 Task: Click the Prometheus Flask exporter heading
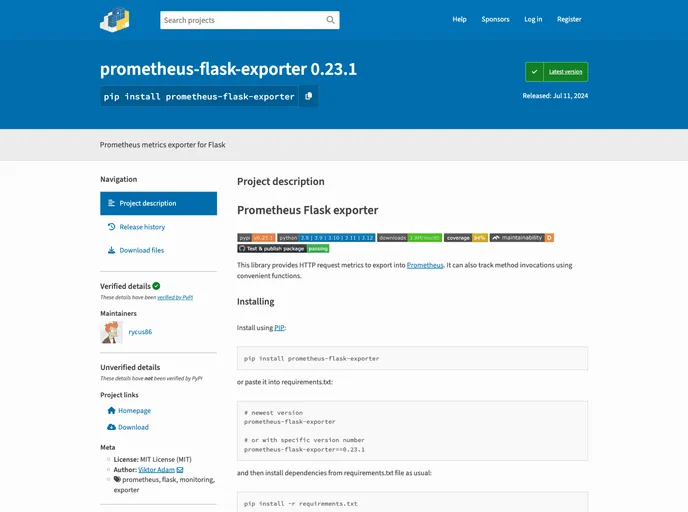[308, 210]
